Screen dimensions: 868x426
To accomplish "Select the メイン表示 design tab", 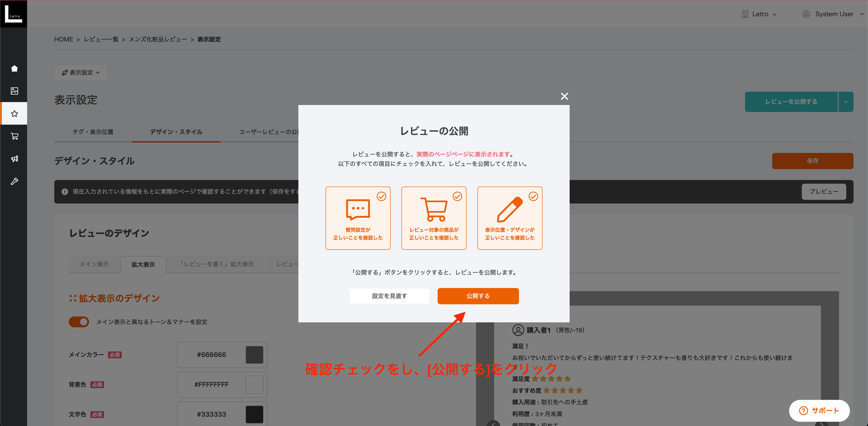I will tap(94, 264).
